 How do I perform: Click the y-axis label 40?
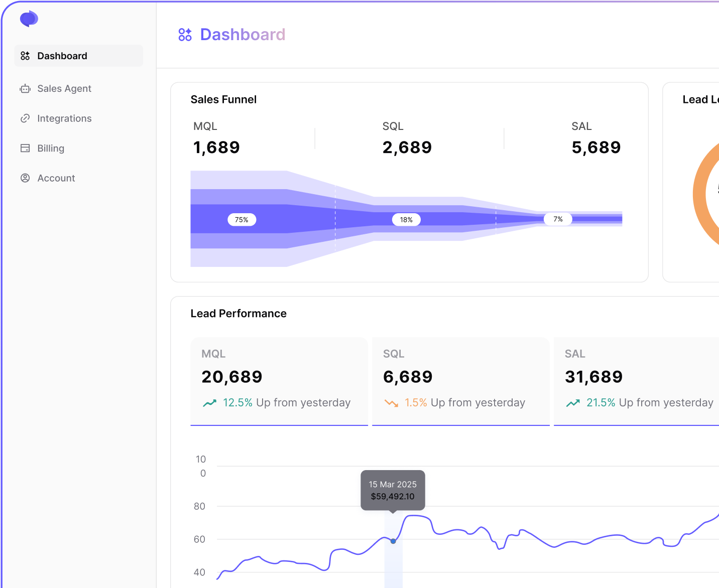click(x=200, y=572)
